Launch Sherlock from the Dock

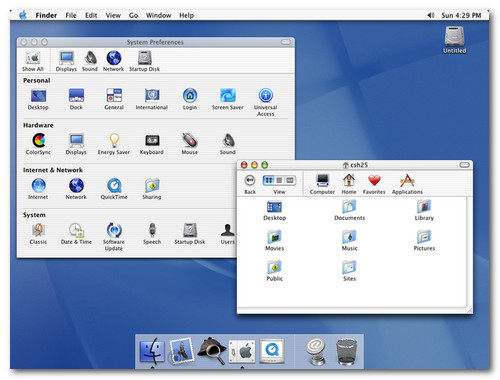[x=212, y=351]
